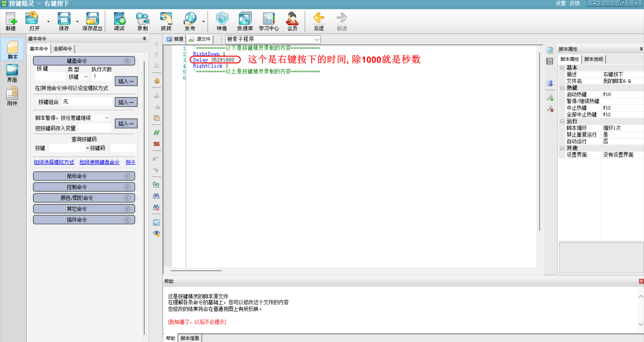644x342 pixels.
Task: Open the 如何使用键盘命令 link
Action: click(x=99, y=162)
